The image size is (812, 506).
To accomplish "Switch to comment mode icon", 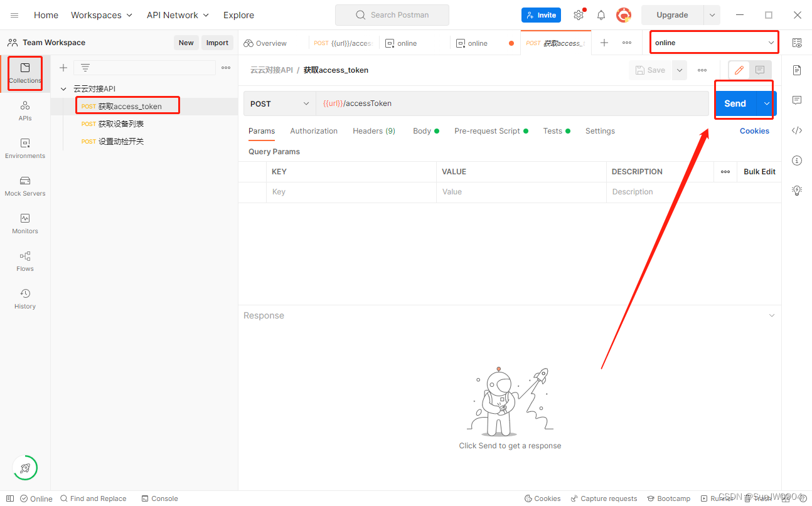I will pos(760,70).
